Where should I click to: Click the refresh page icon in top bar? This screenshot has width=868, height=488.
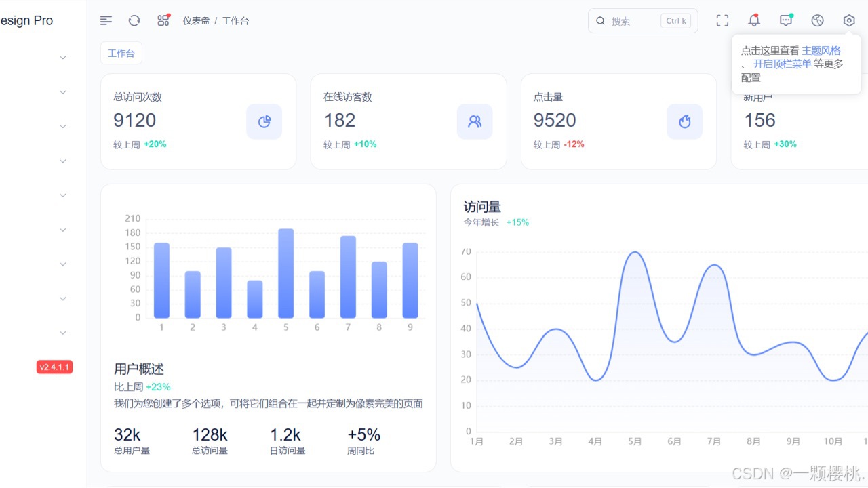134,20
